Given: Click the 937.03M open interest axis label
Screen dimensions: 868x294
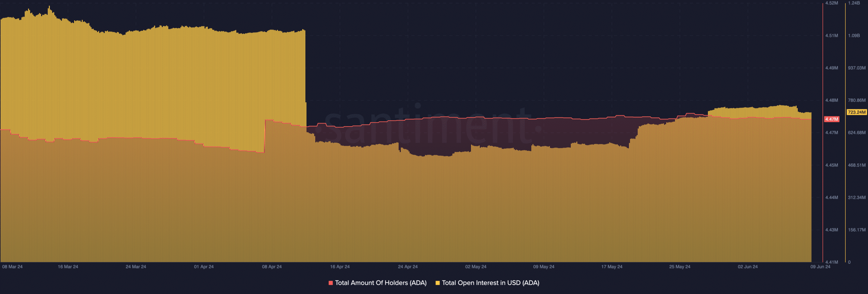Looking at the screenshot, I should 856,68.
